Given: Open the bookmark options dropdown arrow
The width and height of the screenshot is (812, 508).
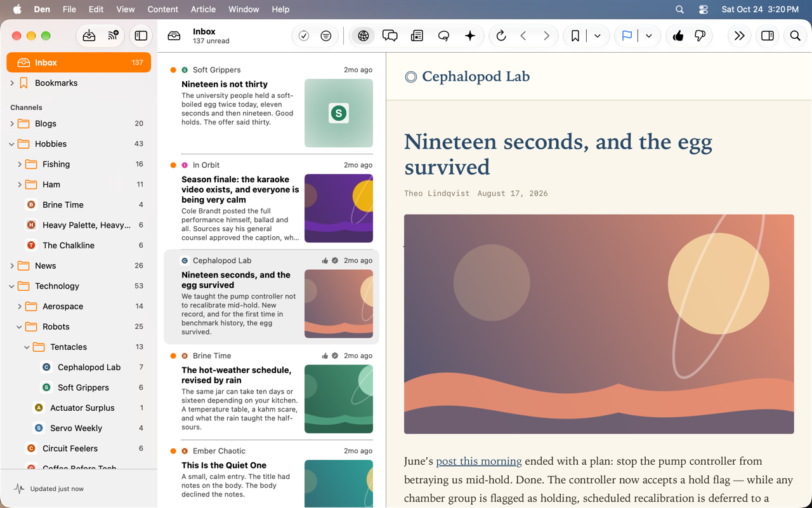Looking at the screenshot, I should pos(598,36).
